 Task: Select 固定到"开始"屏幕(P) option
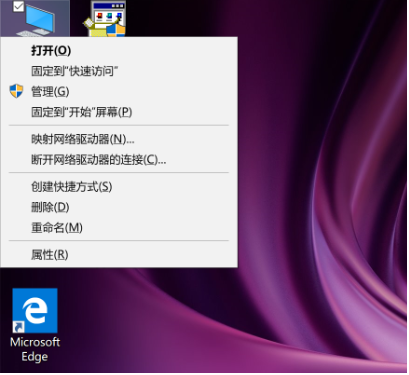coord(119,112)
